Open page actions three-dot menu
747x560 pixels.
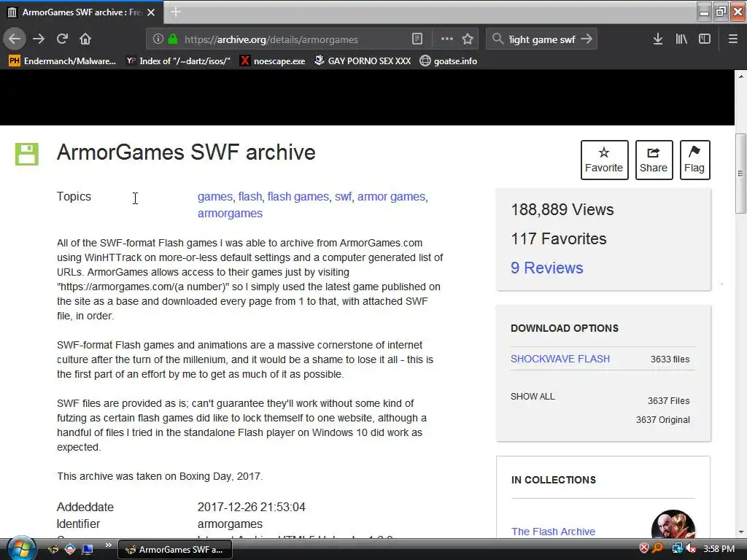(x=447, y=39)
